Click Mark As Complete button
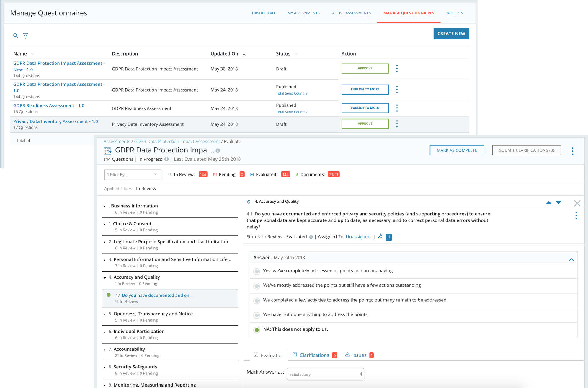Image resolution: width=588 pixels, height=388 pixels. (457, 150)
